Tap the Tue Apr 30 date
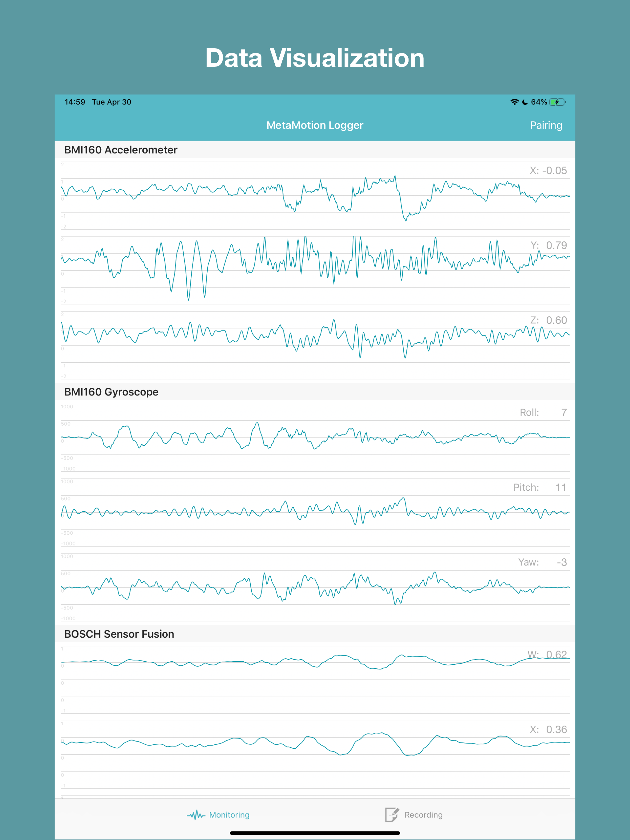 (x=112, y=102)
